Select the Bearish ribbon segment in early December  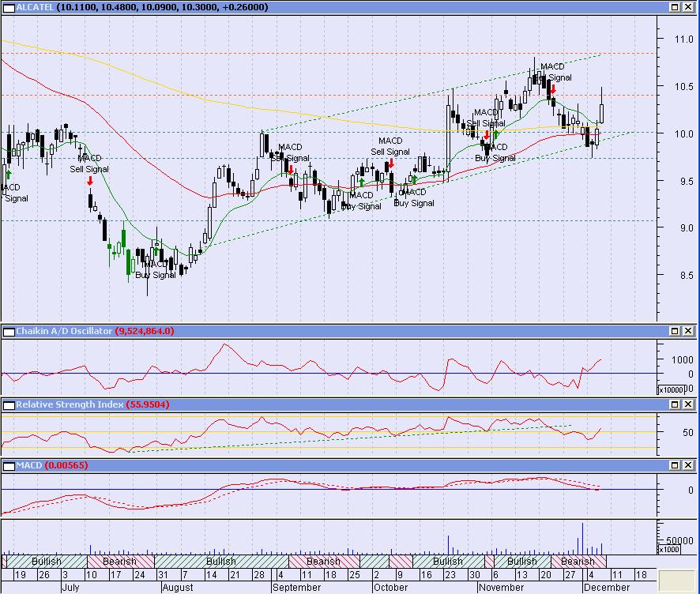tap(578, 562)
